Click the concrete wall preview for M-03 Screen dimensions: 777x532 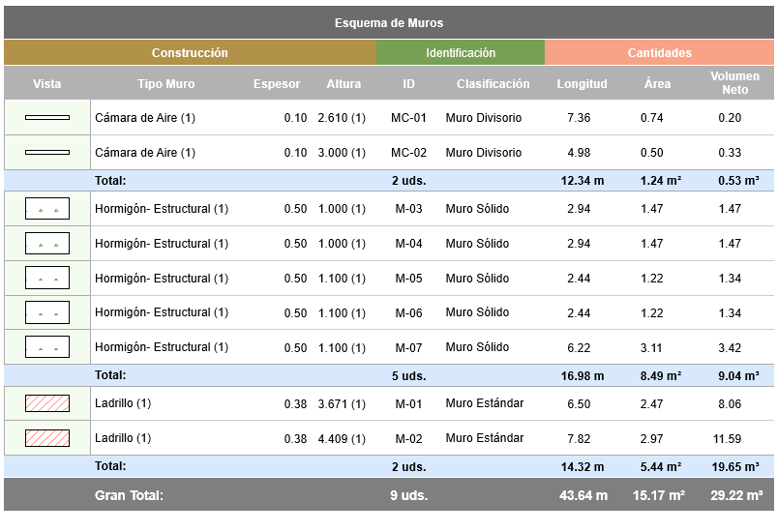coord(47,209)
